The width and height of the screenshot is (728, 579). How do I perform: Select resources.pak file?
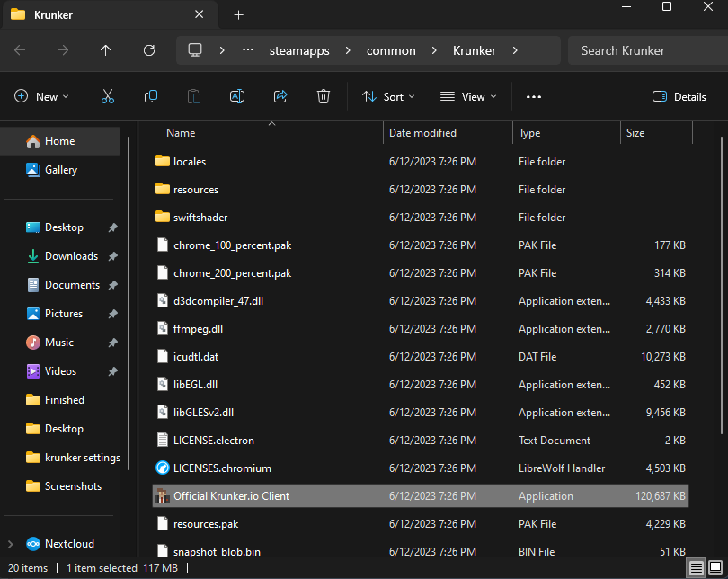click(x=421, y=524)
